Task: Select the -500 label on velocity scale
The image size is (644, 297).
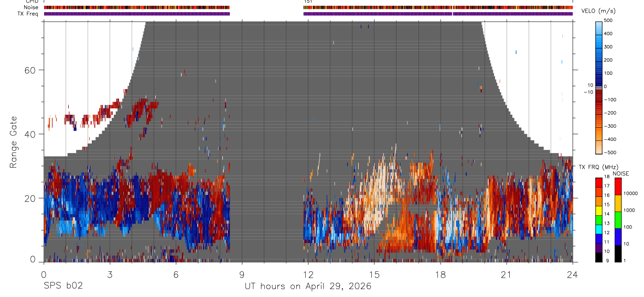Action: 609,152
